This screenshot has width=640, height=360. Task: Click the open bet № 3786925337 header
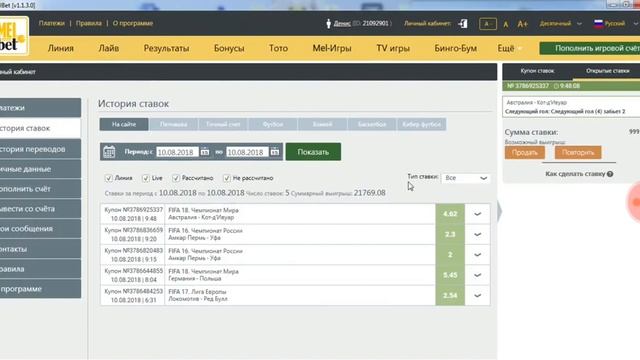571,86
